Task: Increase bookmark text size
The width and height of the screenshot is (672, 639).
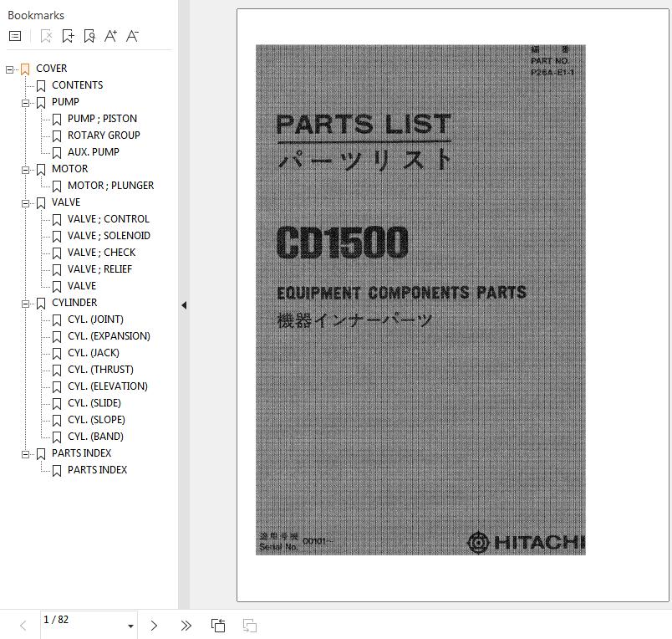Action: (111, 36)
